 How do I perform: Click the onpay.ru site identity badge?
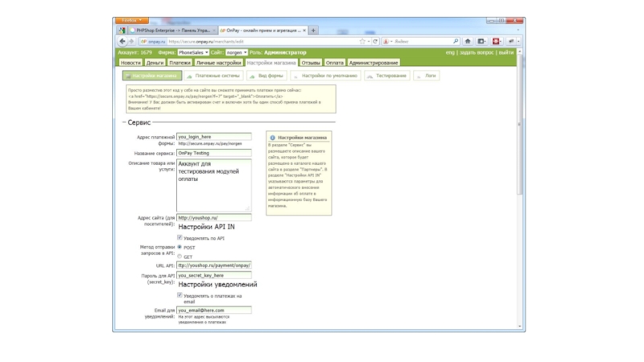coord(153,42)
